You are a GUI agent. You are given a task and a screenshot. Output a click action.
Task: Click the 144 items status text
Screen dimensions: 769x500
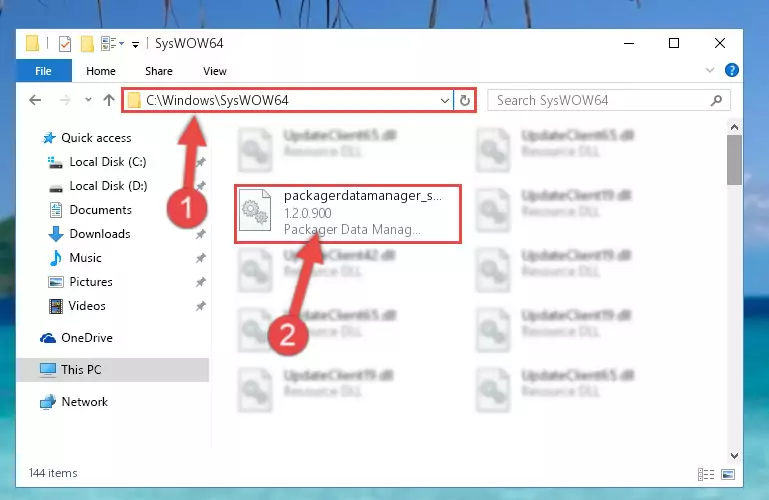[53, 473]
